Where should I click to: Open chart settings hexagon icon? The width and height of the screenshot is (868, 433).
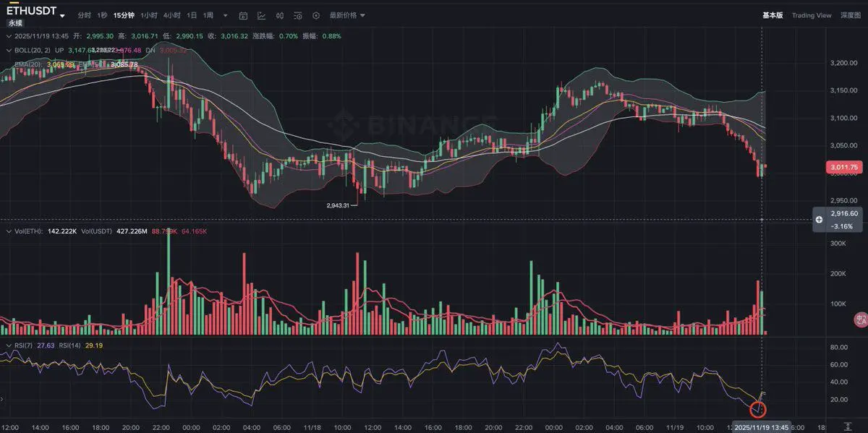316,15
